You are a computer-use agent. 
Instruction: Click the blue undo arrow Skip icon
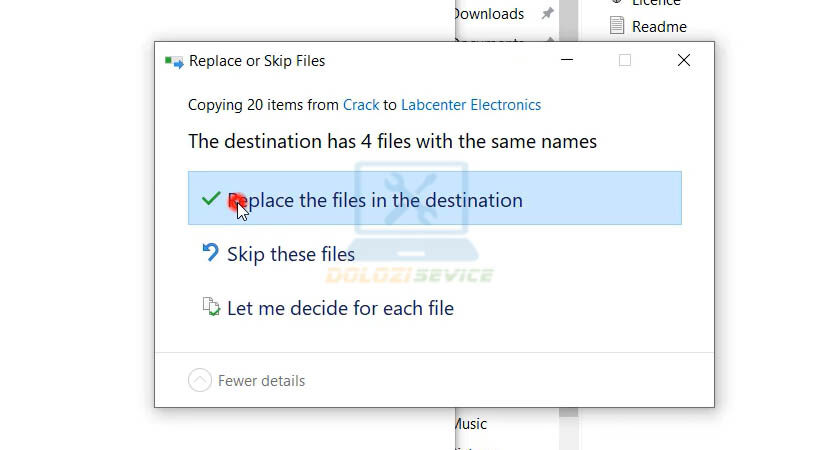[210, 253]
